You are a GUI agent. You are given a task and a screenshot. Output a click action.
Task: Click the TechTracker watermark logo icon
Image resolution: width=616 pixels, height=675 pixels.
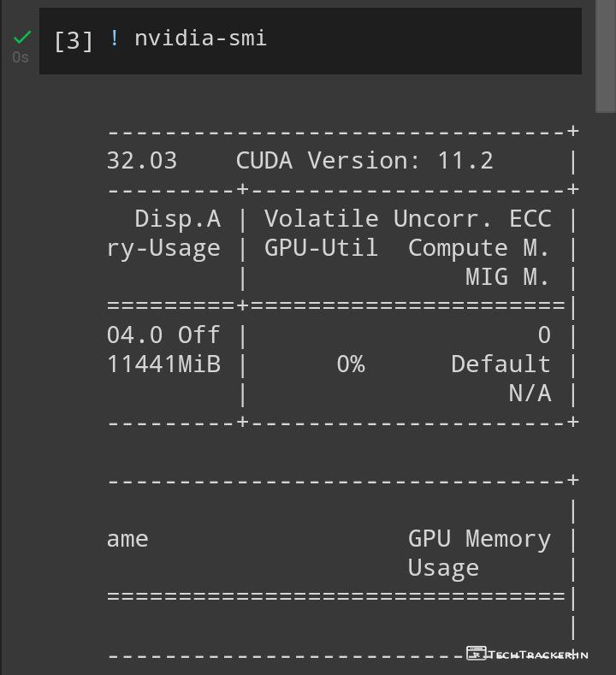pyautogui.click(x=476, y=654)
